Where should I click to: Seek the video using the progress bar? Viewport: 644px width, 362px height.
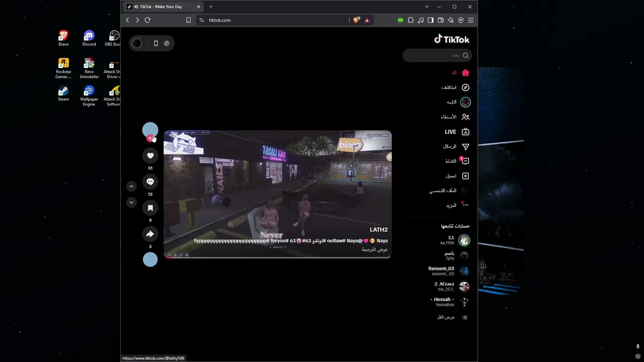click(278, 257)
